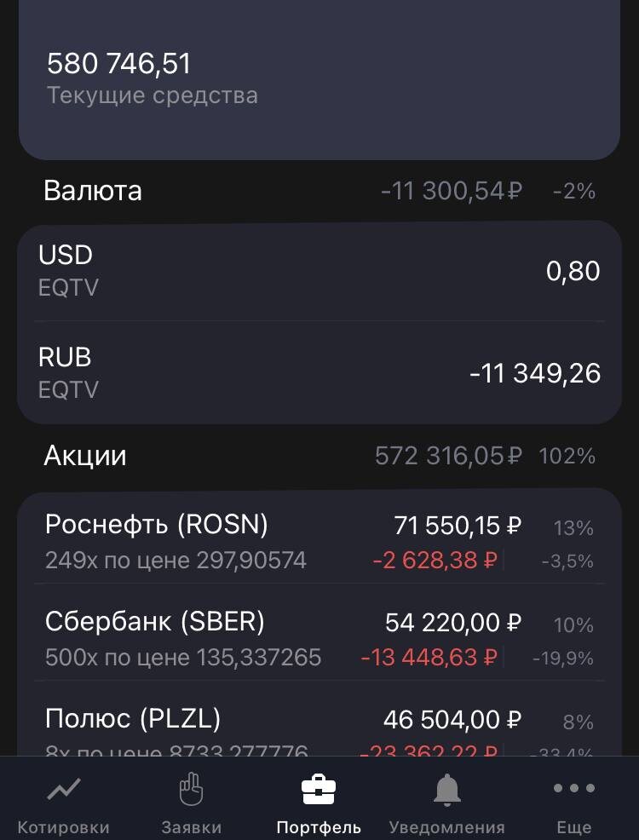Select the Портфель briefcase icon

pos(319,789)
